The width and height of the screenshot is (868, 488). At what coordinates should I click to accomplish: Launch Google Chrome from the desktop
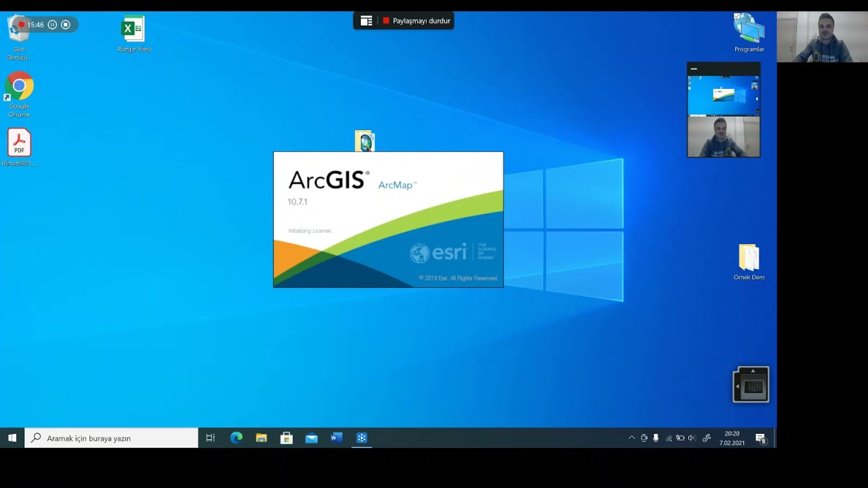[19, 94]
